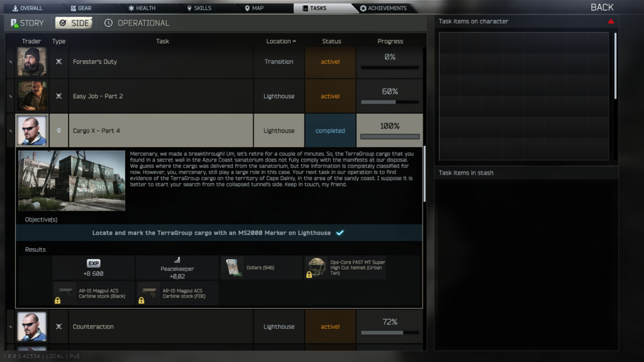This screenshot has width=644, height=362.
Task: Toggle the Operational tasks filter
Action: [x=136, y=23]
